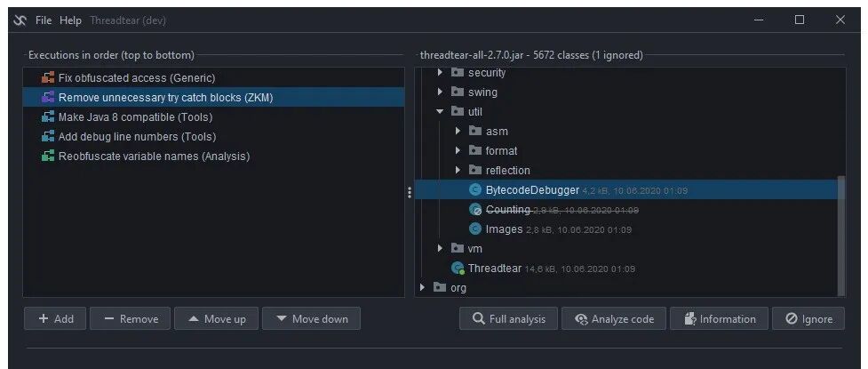Click the Images class icon
The height and width of the screenshot is (369, 868).
click(475, 229)
